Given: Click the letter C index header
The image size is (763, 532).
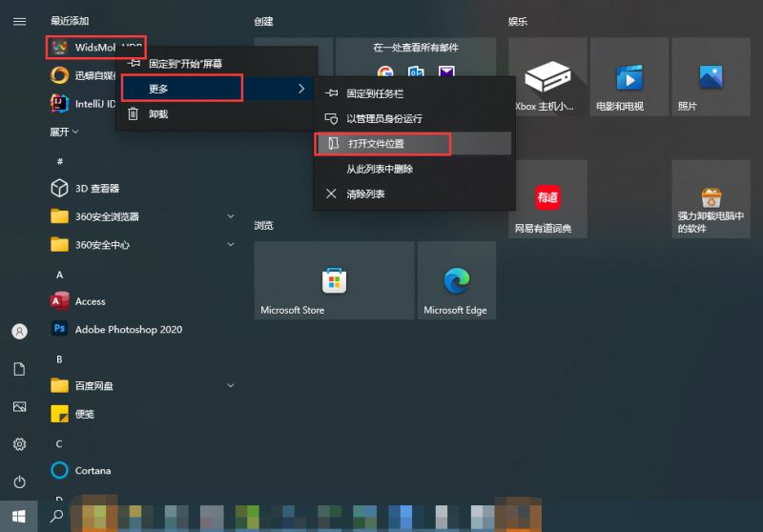Looking at the screenshot, I should (59, 444).
